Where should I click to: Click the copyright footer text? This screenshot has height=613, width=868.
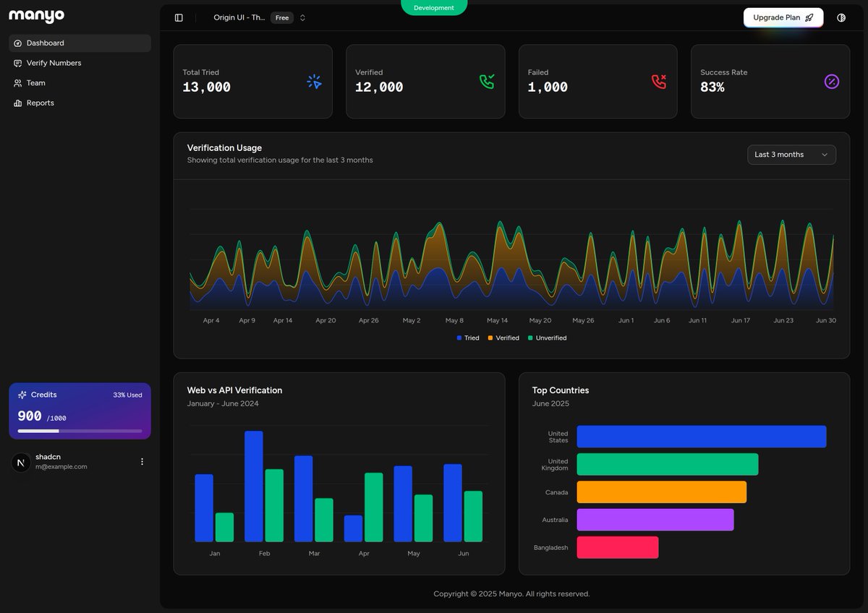511,594
